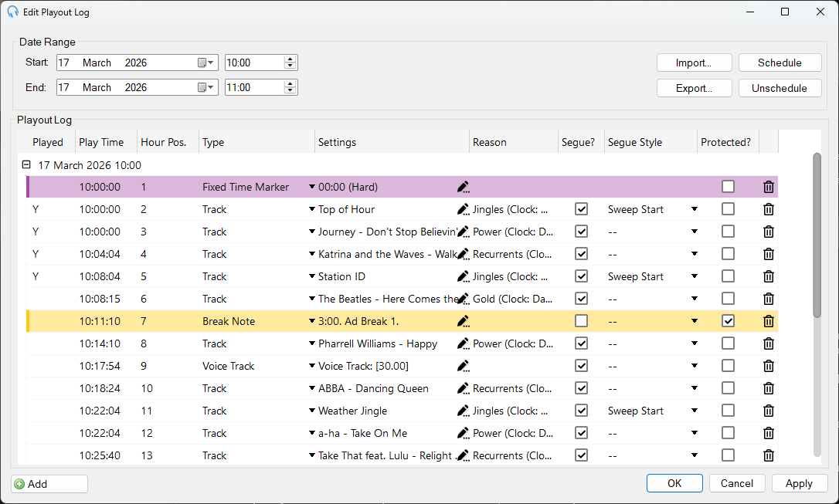Edit Katrina and the Waves row pencil icon
The height and width of the screenshot is (504, 839).
tap(464, 255)
